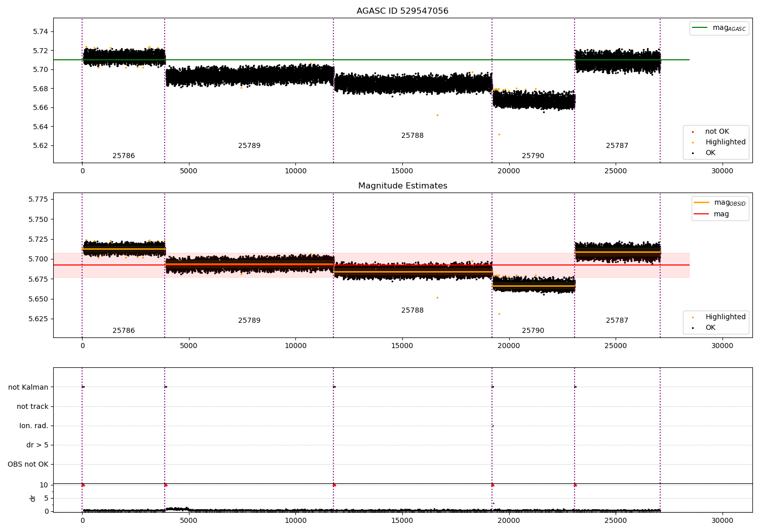Click obsid label 25788 in top plot
Screen dimensions: 760x532
pyautogui.click(x=412, y=135)
